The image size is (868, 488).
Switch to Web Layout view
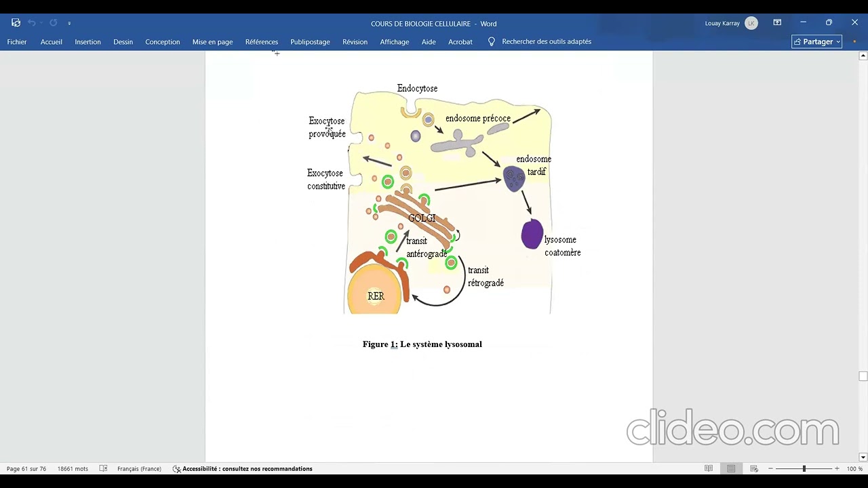(753, 469)
